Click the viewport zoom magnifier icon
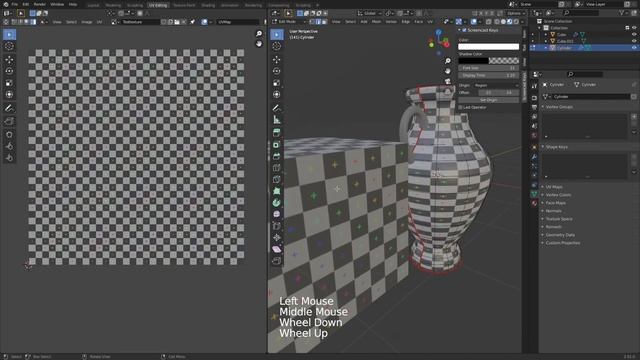The width and height of the screenshot is (640, 360). [x=448, y=61]
